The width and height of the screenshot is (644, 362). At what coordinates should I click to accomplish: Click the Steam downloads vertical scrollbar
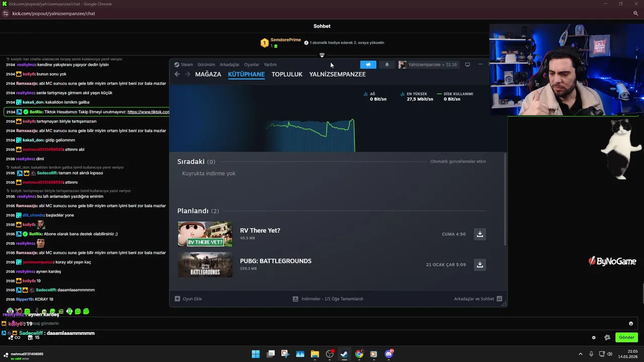click(x=505, y=199)
